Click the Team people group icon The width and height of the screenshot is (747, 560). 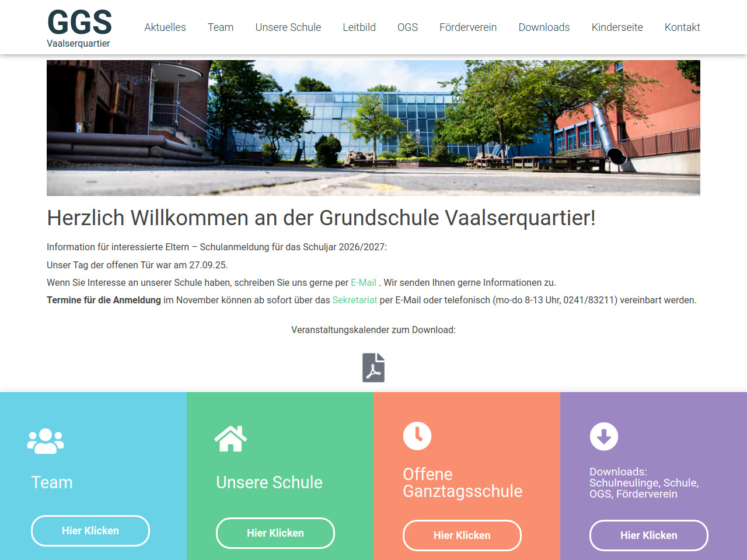pos(46,441)
